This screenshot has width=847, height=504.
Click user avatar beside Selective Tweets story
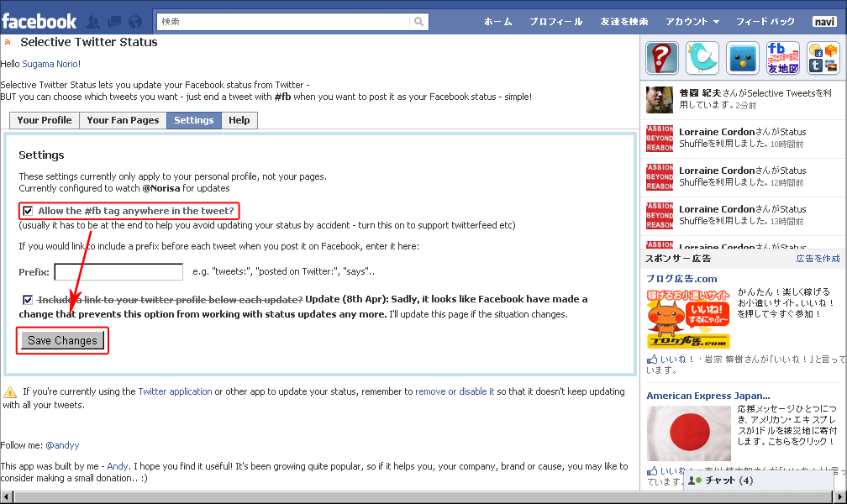point(660,99)
